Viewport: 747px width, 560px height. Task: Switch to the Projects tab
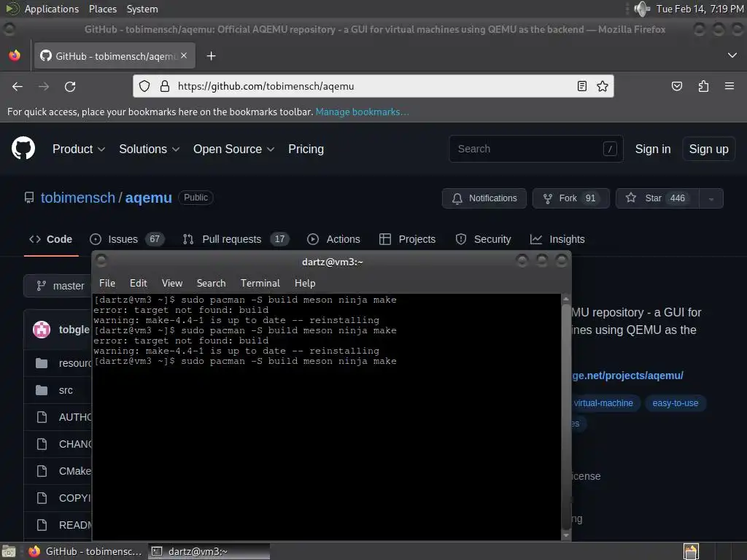(407, 239)
